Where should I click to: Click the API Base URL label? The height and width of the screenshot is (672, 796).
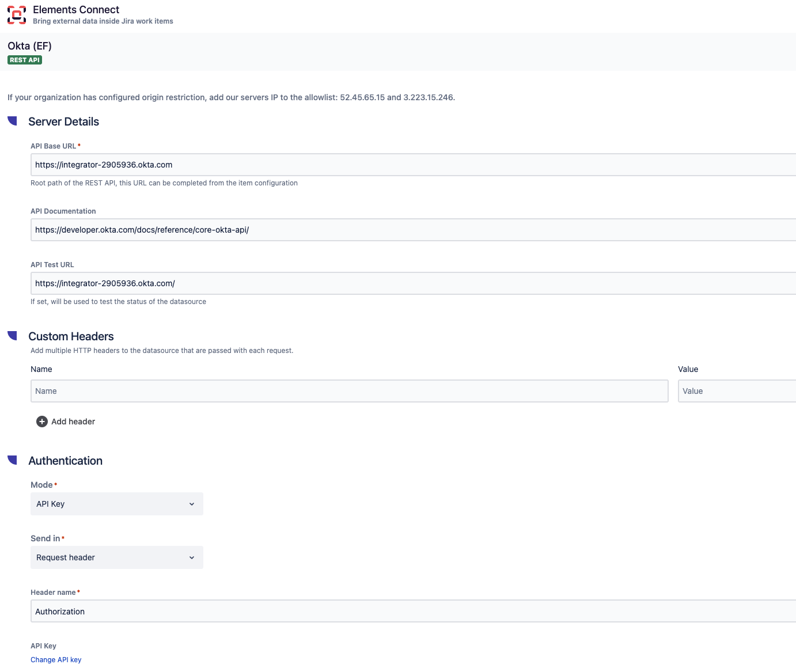pyautogui.click(x=53, y=146)
